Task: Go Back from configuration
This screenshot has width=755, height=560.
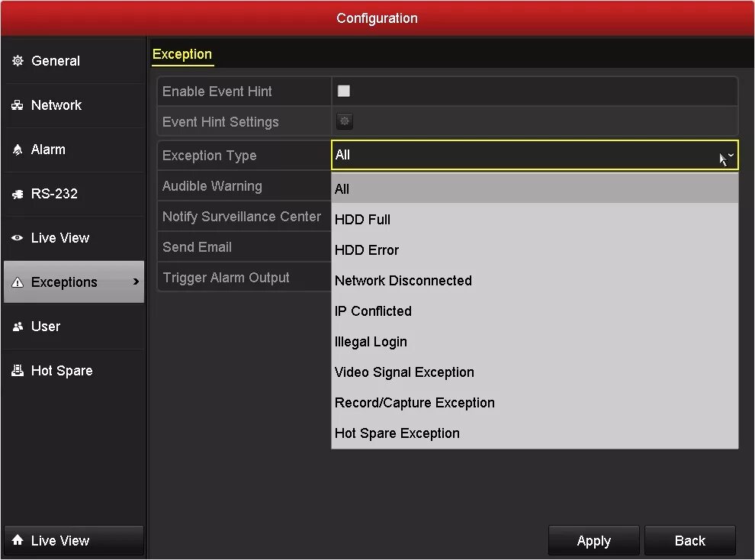Action: (x=690, y=540)
